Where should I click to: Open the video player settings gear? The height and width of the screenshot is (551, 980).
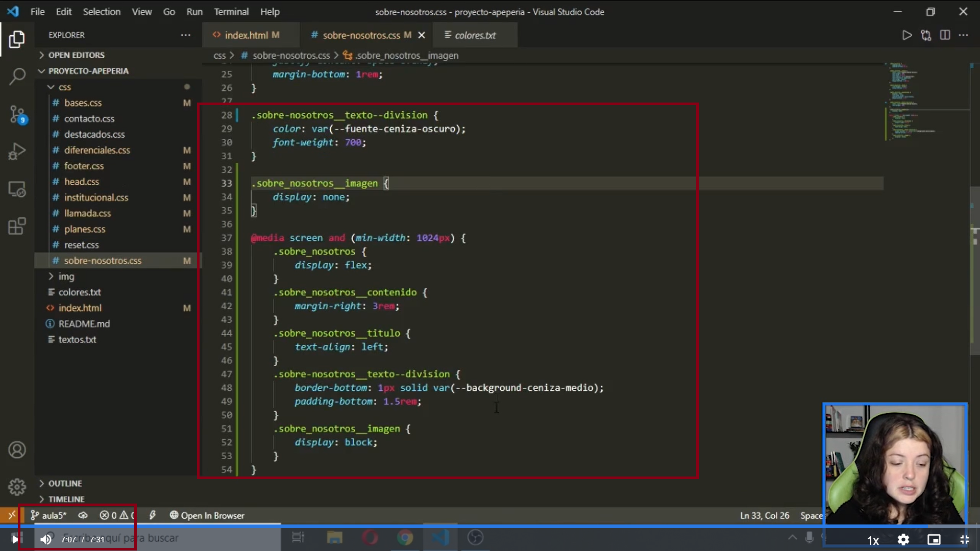[903, 539]
